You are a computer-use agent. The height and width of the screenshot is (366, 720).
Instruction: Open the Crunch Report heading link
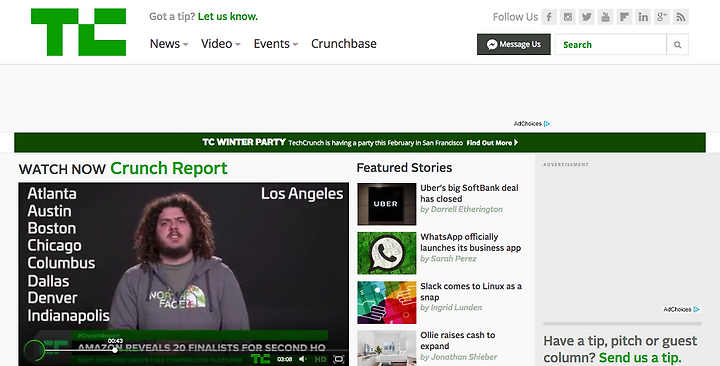click(169, 168)
